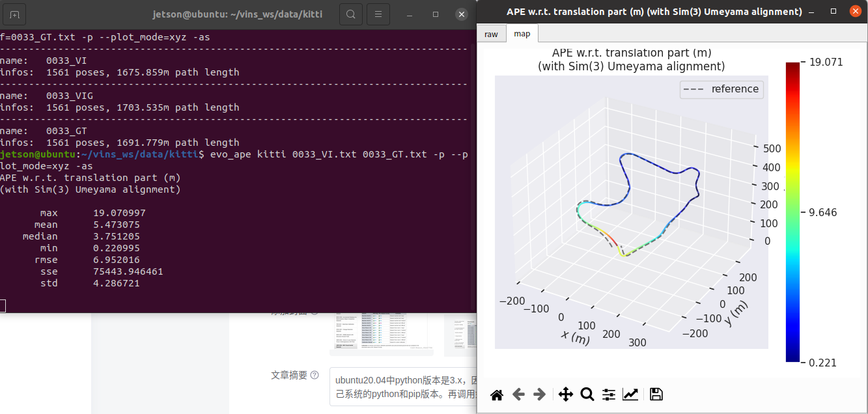The image size is (868, 414).
Task: Click the 0033_GT name line
Action: [x=44, y=131]
